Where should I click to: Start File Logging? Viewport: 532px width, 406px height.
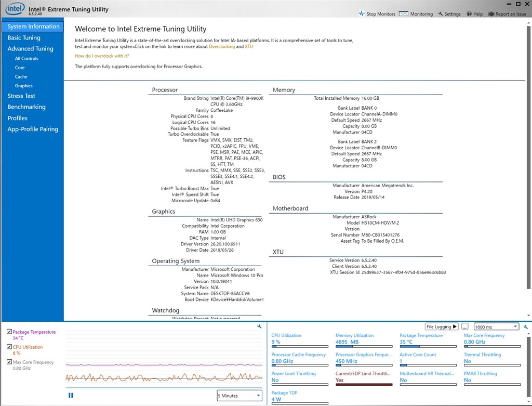[442, 326]
